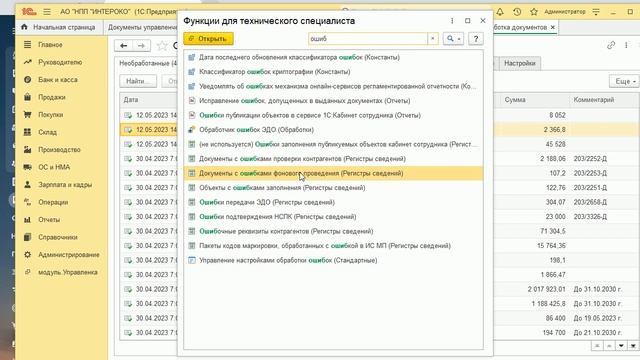This screenshot has height=360, width=640.
Task: Open favorites star in title bar
Action: [x=534, y=12]
